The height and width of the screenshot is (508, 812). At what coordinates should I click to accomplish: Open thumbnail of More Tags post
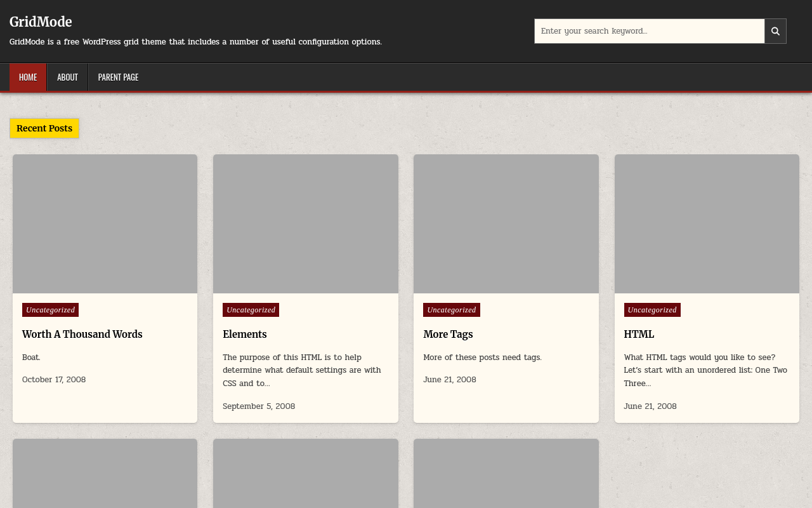coord(506,224)
